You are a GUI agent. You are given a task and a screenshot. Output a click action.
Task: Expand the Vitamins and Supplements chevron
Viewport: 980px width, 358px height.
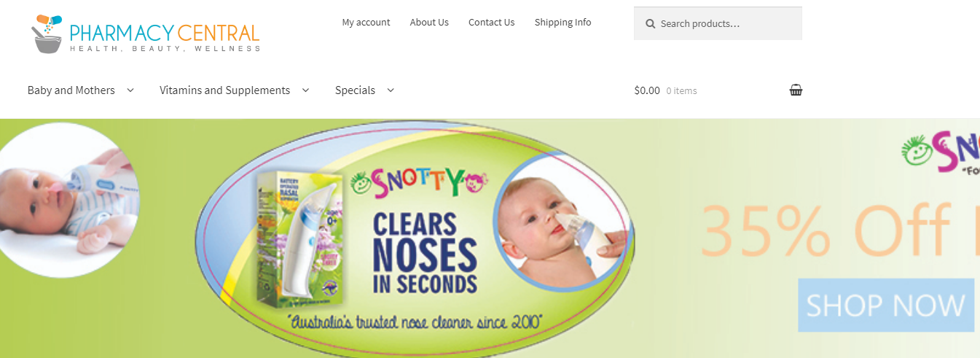[305, 90]
